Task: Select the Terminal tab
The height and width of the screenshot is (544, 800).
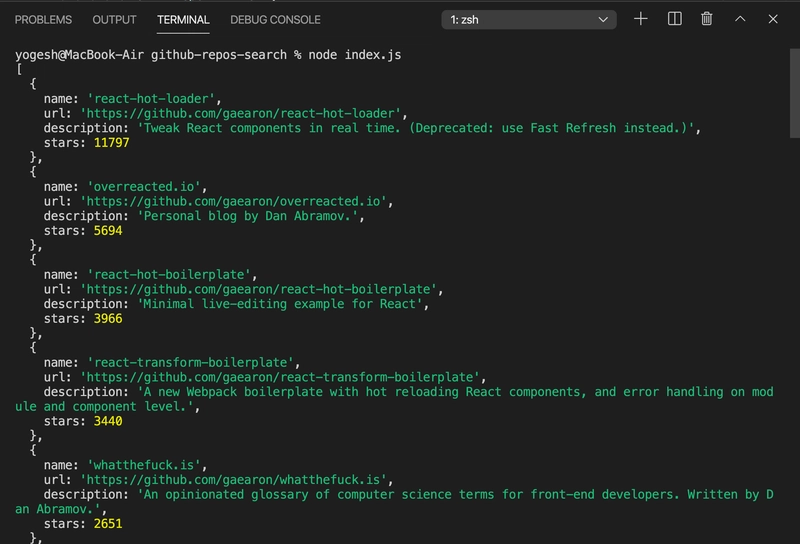Action: pos(183,20)
